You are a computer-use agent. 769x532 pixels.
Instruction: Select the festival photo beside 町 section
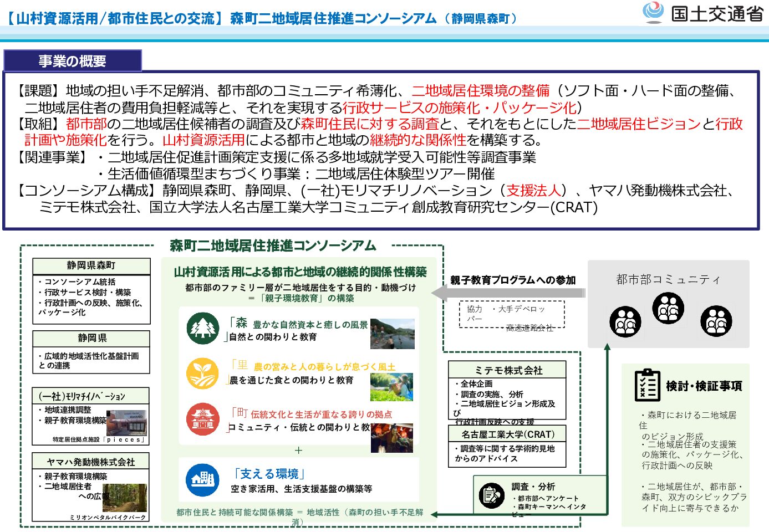(393, 438)
